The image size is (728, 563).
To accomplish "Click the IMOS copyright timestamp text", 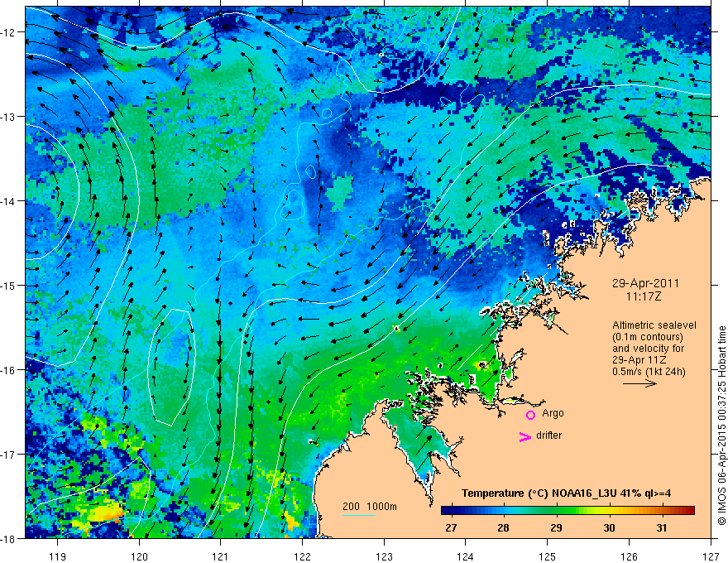I will click(721, 426).
